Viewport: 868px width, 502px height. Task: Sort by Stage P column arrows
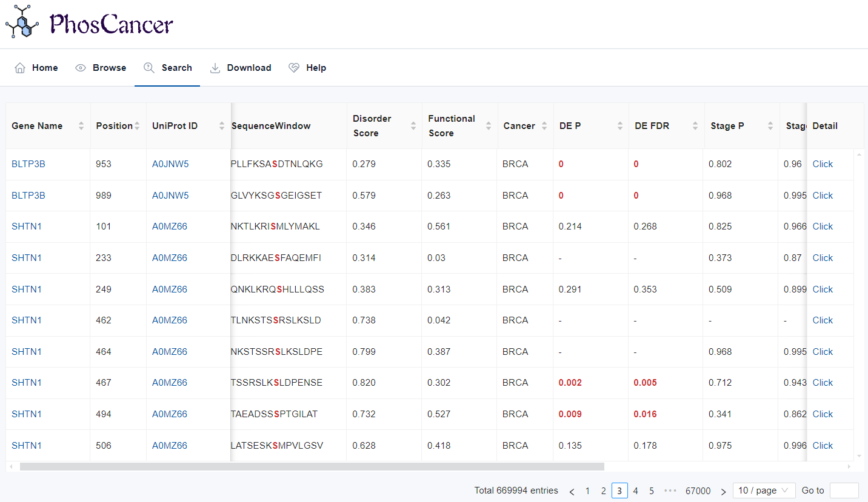click(770, 126)
